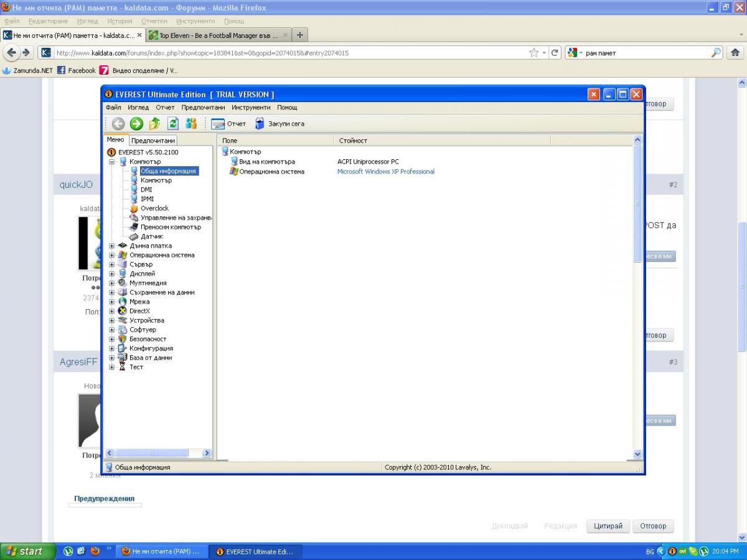Collapse the Компютър root tree node
The width and height of the screenshot is (747, 560).
coord(112,162)
